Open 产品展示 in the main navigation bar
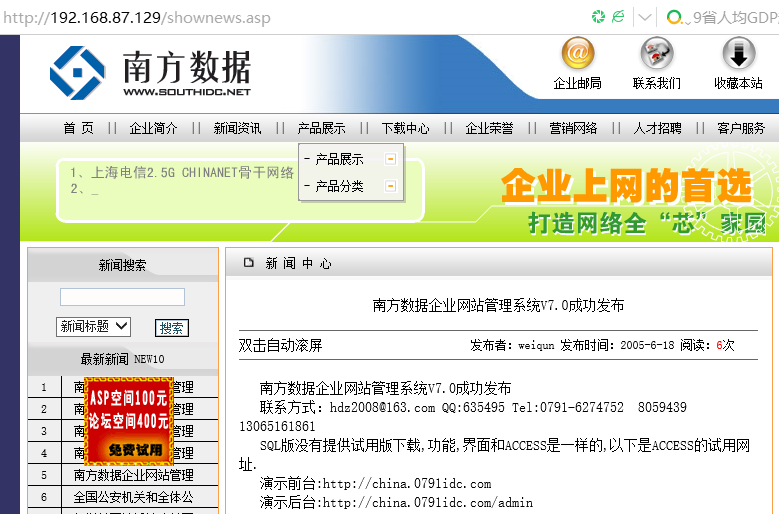The image size is (779, 514). pos(321,128)
